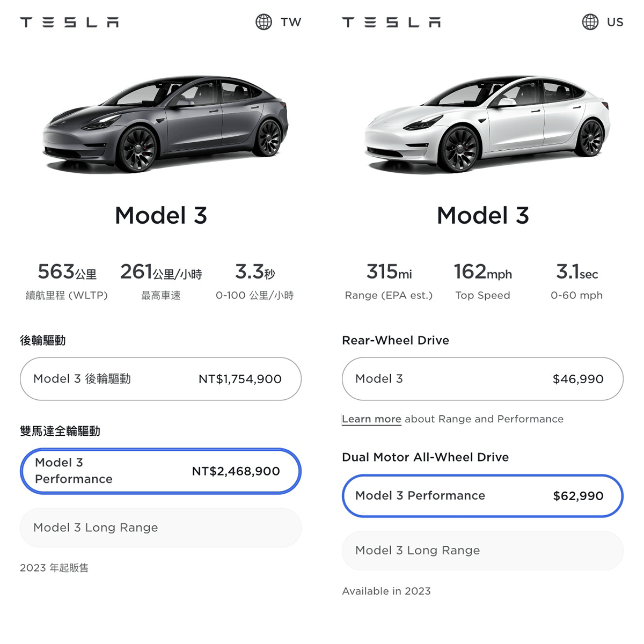Select Model 3 後輪驅動 option
Image resolution: width=644 pixels, height=644 pixels.
pyautogui.click(x=160, y=379)
